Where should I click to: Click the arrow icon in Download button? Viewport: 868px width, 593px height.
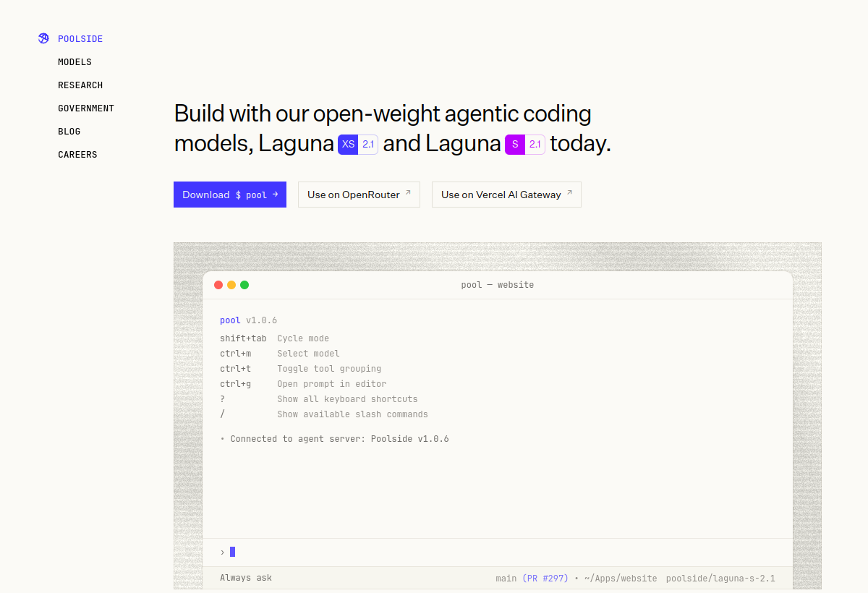(x=275, y=195)
